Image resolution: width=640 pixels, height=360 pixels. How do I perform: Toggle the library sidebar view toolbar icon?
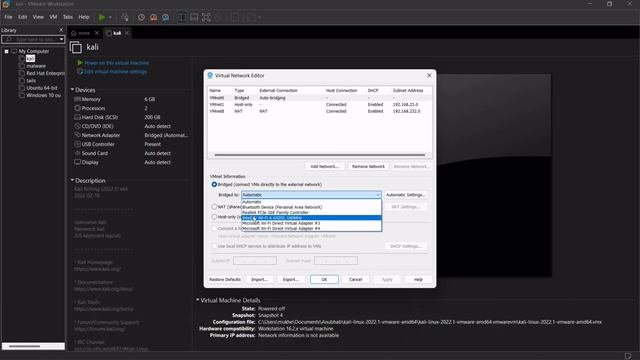click(x=182, y=17)
